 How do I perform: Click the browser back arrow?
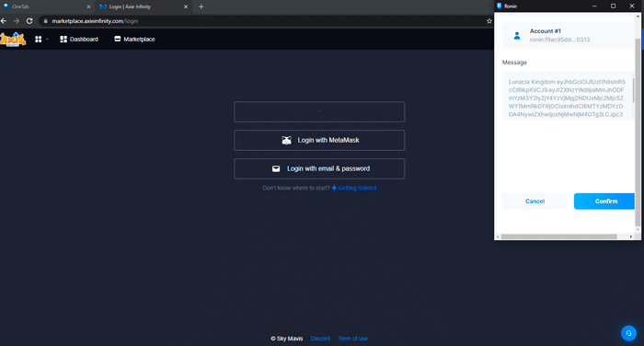(4, 21)
